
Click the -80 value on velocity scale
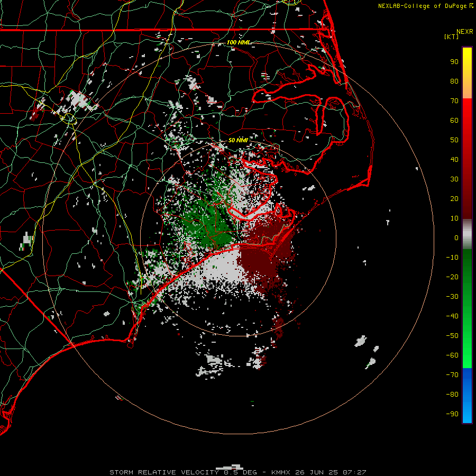[x=452, y=395]
